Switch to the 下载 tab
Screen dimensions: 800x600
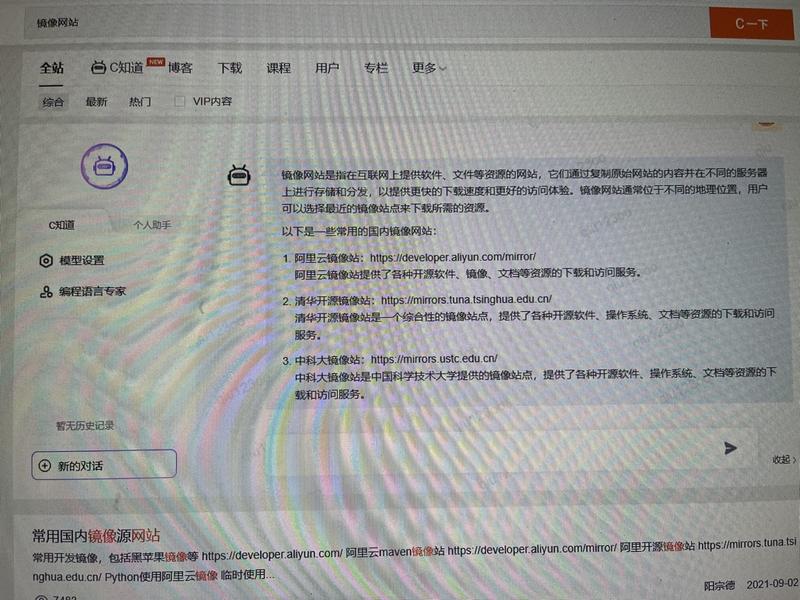click(230, 68)
